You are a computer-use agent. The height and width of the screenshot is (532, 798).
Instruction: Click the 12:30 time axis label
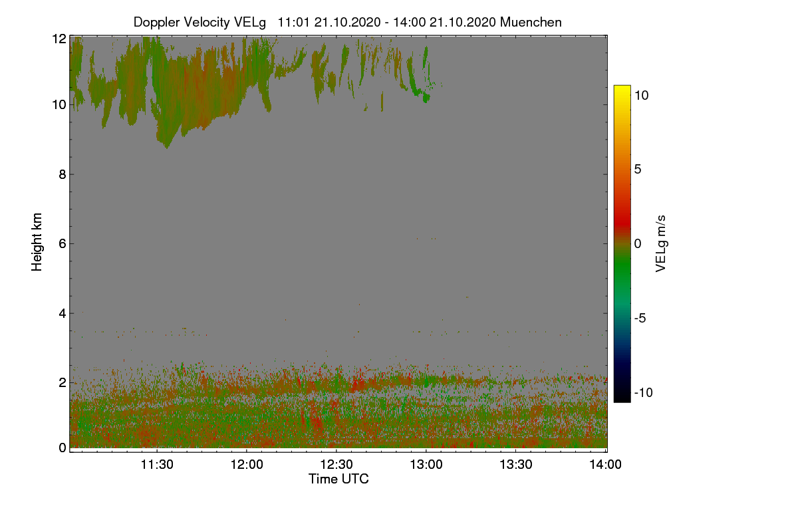coord(336,465)
